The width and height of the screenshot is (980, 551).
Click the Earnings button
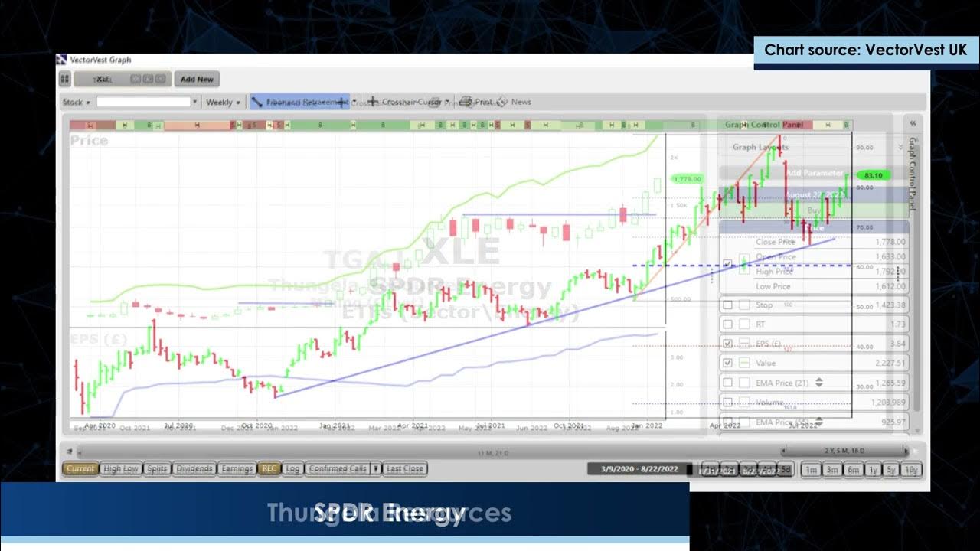pyautogui.click(x=237, y=468)
